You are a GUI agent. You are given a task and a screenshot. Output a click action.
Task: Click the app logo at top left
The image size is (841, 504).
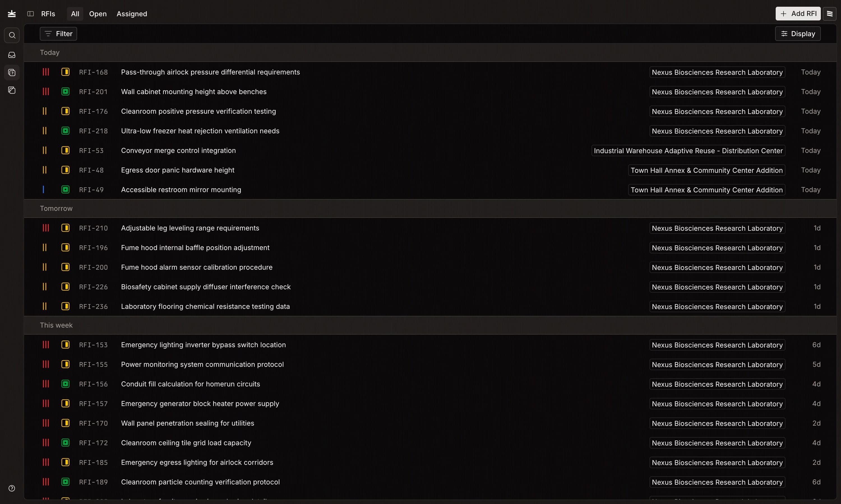[12, 14]
